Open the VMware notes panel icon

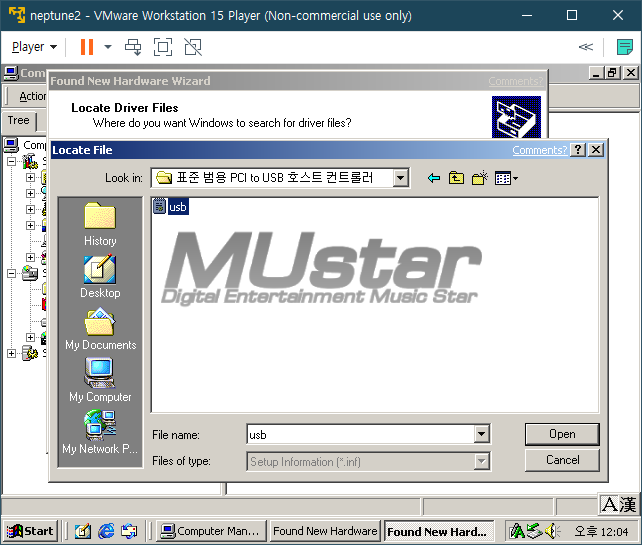[x=625, y=47]
